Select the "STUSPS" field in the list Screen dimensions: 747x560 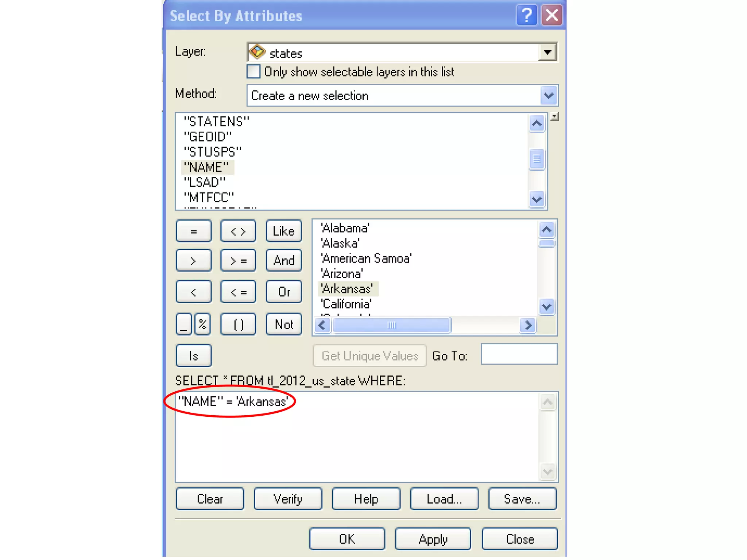213,152
